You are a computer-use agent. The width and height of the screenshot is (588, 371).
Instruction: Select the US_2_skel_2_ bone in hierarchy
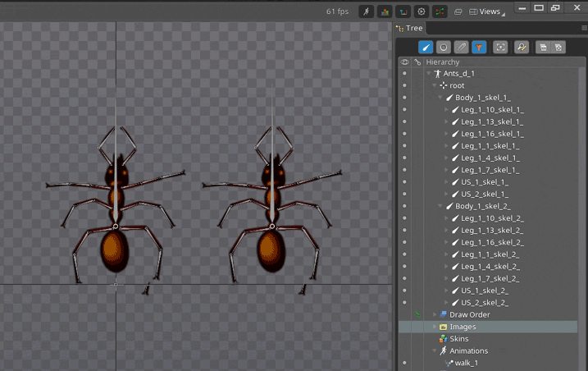[x=484, y=303]
